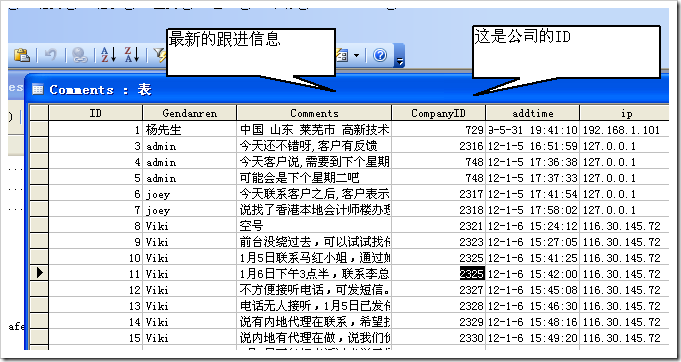Sort descending with the Z-A icon
The width and height of the screenshot is (681, 362).
click(132, 55)
